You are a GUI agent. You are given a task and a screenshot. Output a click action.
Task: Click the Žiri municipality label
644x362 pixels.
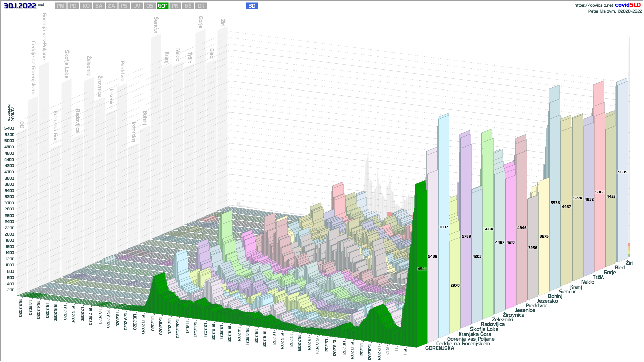coord(629,263)
